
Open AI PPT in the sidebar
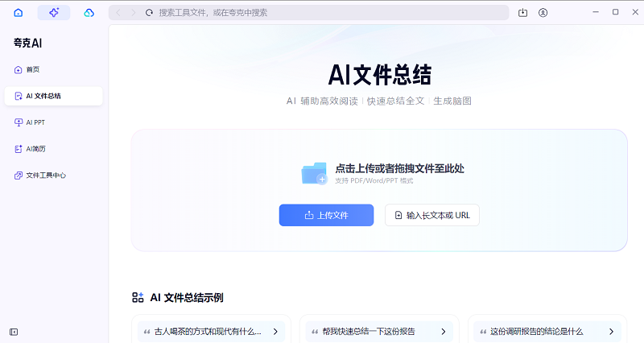tap(53, 122)
